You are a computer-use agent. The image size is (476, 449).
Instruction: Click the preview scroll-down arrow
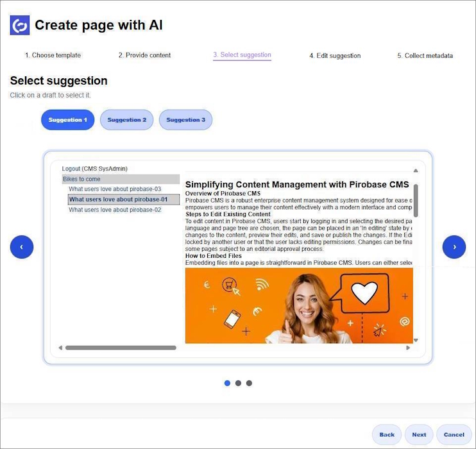(416, 340)
